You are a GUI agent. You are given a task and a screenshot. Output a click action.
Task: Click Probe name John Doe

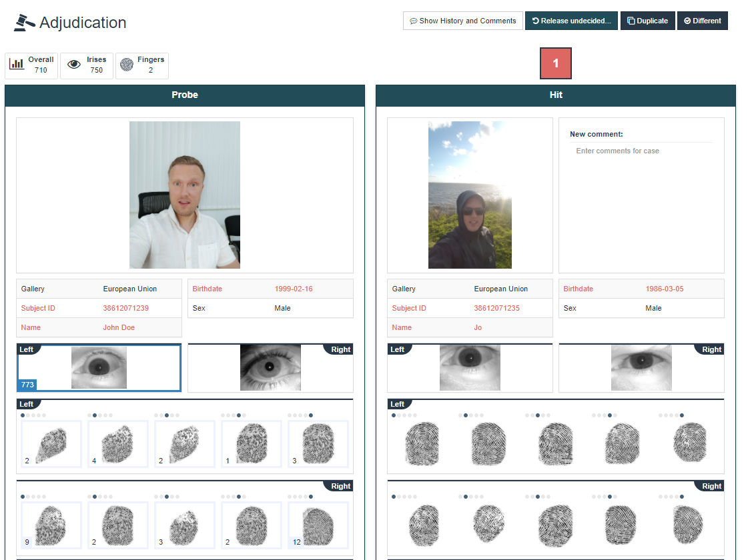point(119,327)
